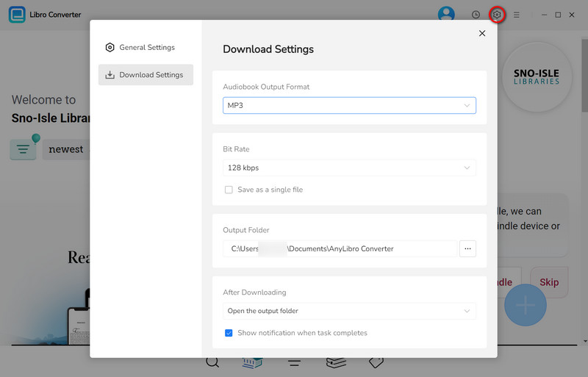This screenshot has width=588, height=377.
Task: Click the Output Folder path field
Action: tap(340, 249)
